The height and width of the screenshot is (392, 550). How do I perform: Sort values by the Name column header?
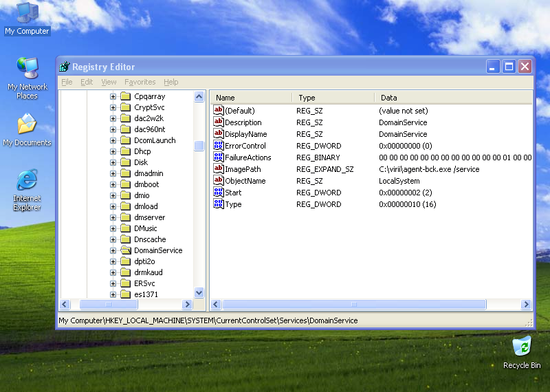pyautogui.click(x=251, y=98)
